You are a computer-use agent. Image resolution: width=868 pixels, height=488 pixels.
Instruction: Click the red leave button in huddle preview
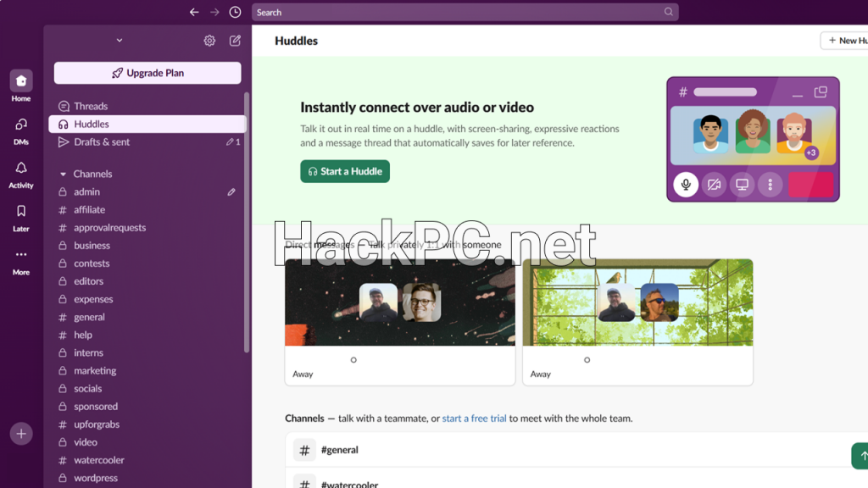811,185
